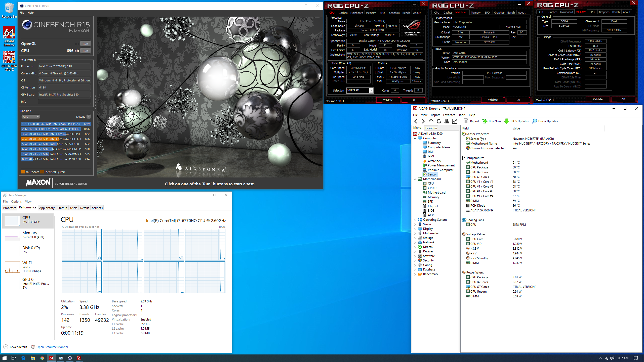Click the Report toolbar button in AIDA64
This screenshot has height=362, width=644.
pyautogui.click(x=471, y=121)
